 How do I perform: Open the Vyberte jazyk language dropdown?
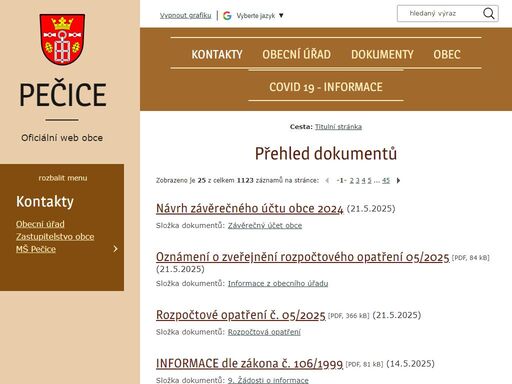click(260, 16)
